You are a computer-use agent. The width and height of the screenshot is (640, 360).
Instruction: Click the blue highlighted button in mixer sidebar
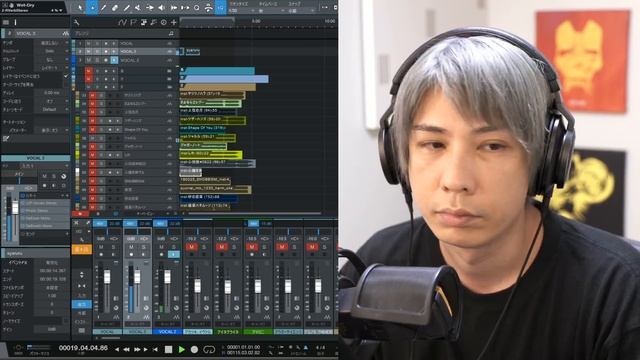pyautogui.click(x=82, y=304)
